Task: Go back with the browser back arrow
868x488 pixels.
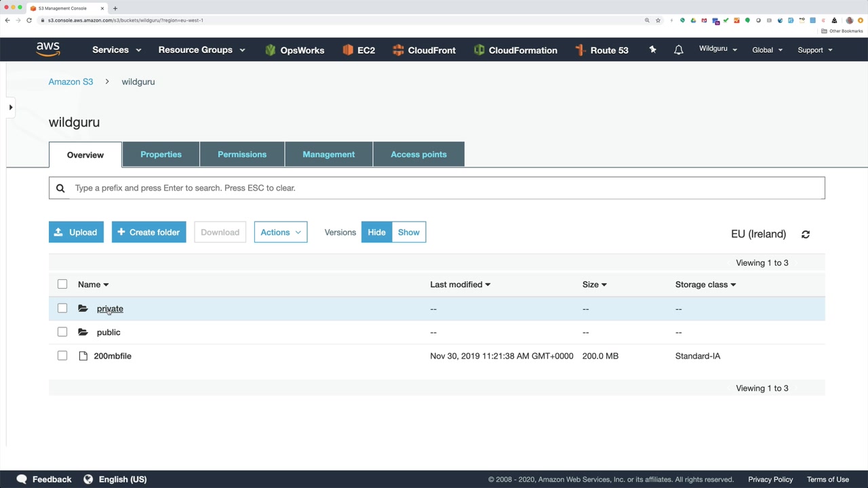Action: 7,20
